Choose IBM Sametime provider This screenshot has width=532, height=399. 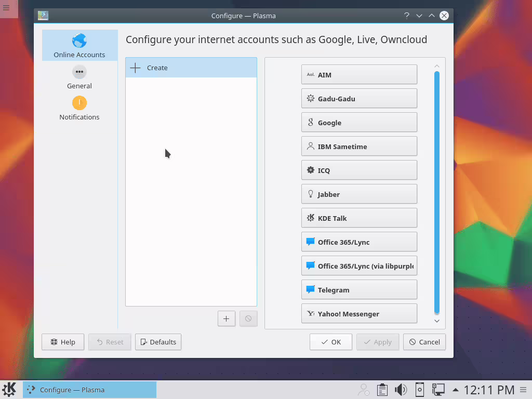359,146
